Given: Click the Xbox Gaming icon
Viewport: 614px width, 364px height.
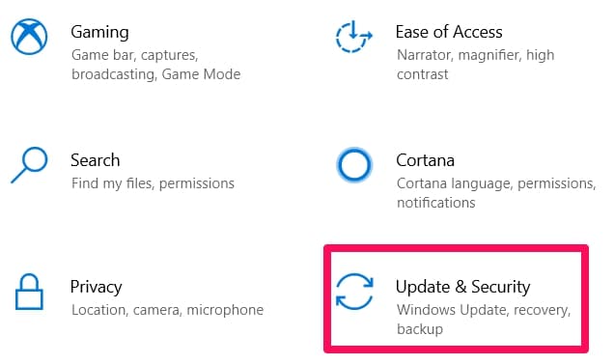Looking at the screenshot, I should pyautogui.click(x=29, y=37).
